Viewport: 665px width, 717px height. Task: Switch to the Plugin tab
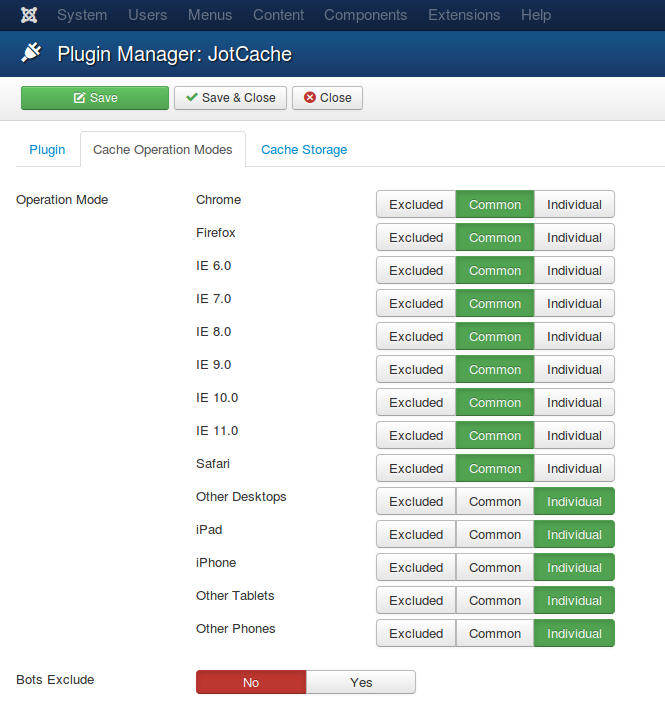(x=47, y=150)
